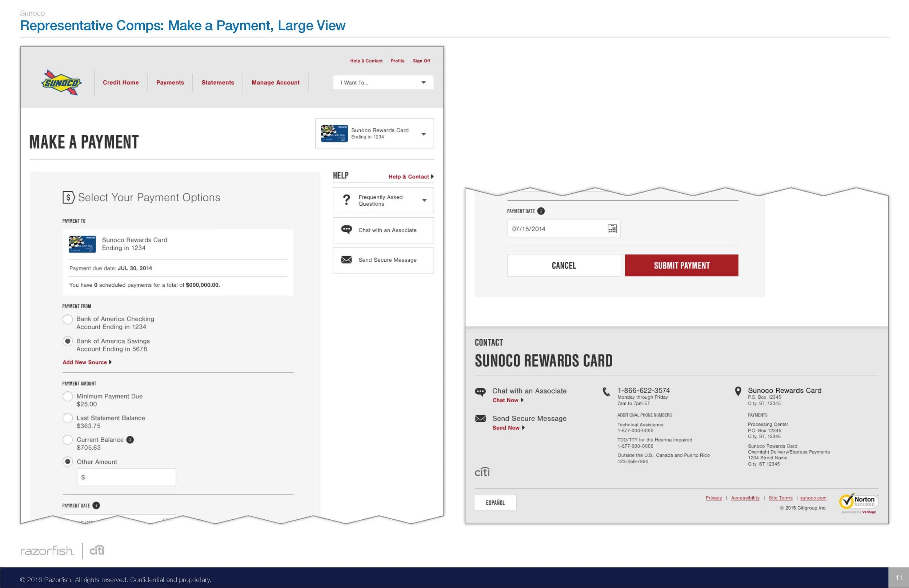Click the Submit Payment button

(x=681, y=265)
